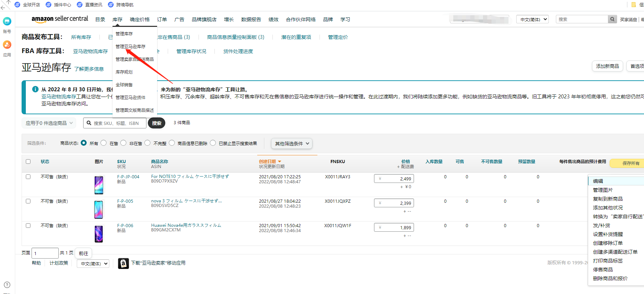Open the 了解更多信息 link

coord(89,69)
